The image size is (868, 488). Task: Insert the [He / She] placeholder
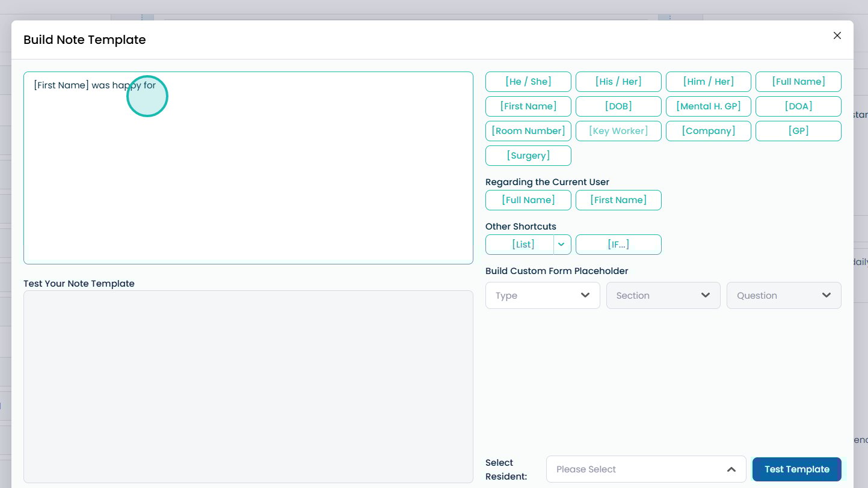pos(528,82)
